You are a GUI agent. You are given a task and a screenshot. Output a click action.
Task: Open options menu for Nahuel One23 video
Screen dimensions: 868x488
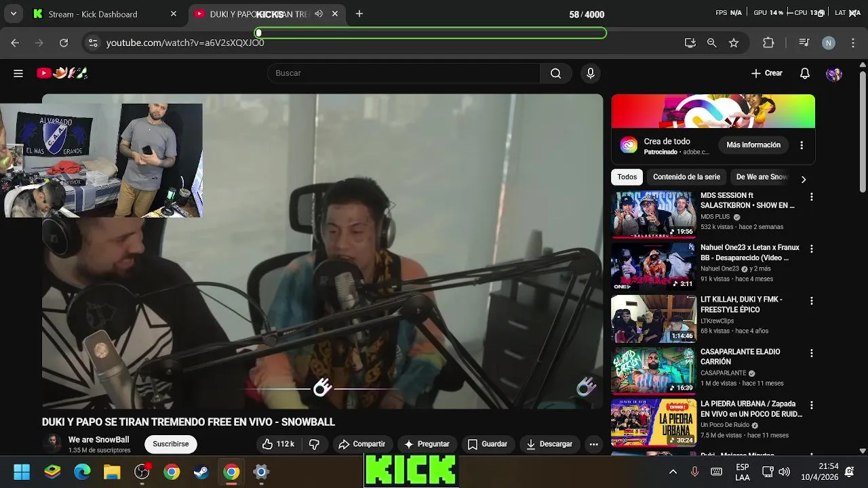coord(811,249)
